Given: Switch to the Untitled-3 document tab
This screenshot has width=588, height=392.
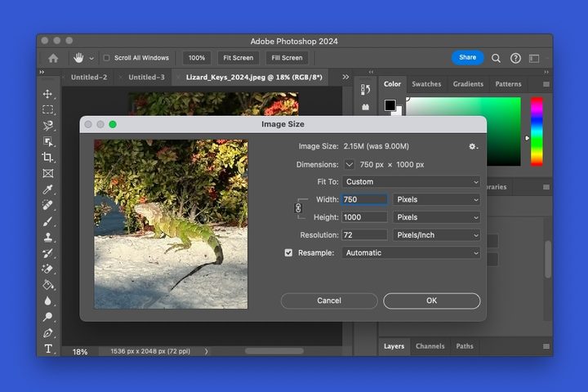Looking at the screenshot, I should tap(146, 78).
